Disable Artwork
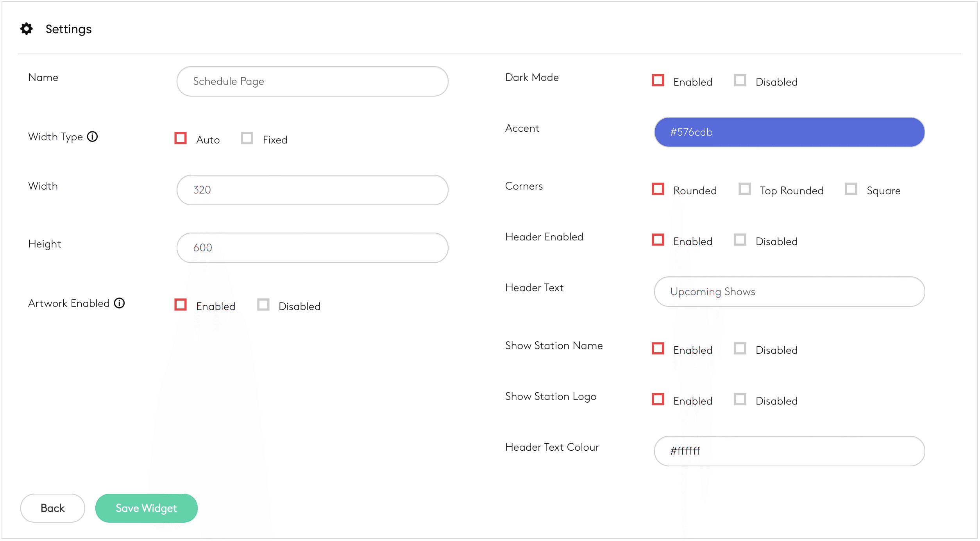Image resolution: width=980 pixels, height=541 pixels. coord(264,305)
